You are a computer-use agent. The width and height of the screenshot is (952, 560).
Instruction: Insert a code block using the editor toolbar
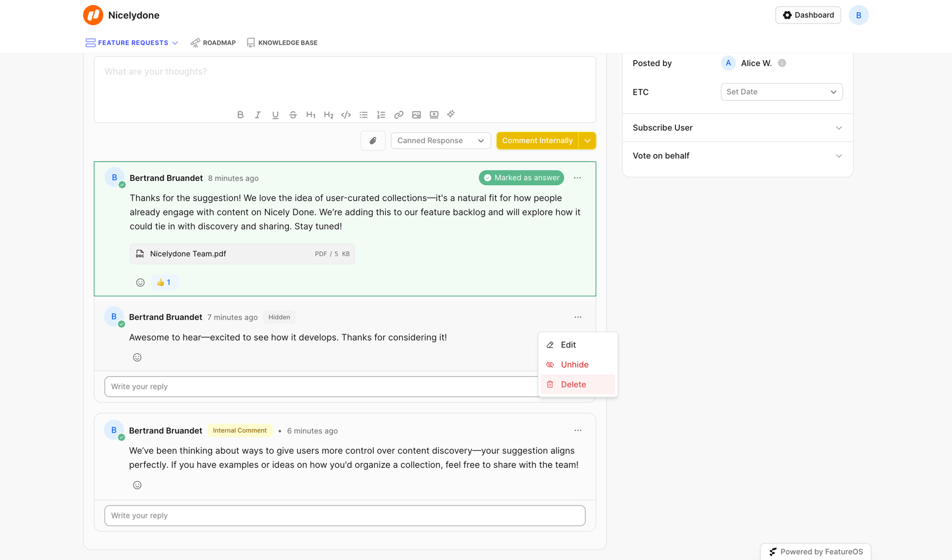346,114
